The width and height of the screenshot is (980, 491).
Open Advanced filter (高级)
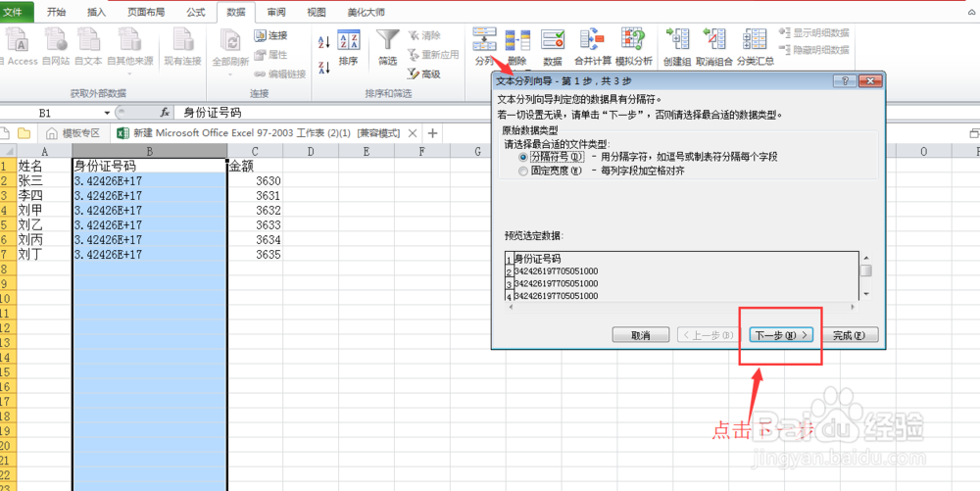424,74
